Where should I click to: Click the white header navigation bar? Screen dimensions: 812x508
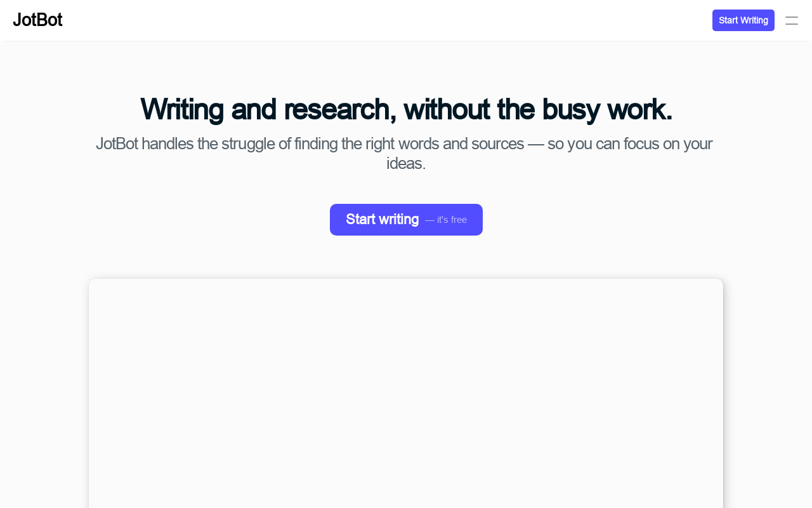pyautogui.click(x=406, y=20)
